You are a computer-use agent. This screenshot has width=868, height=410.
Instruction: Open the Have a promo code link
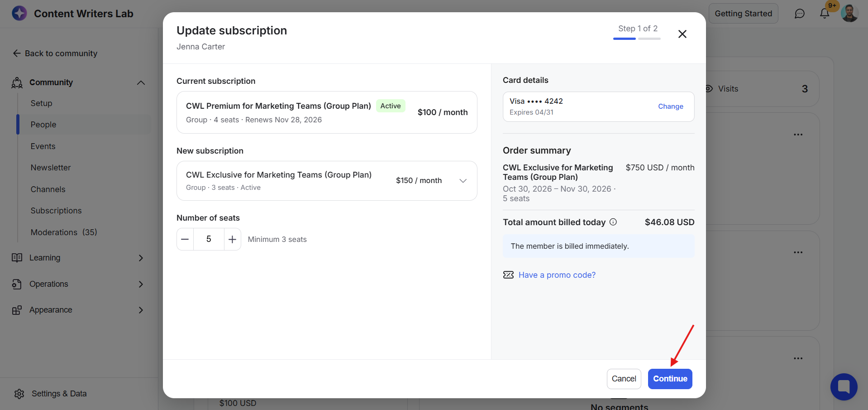click(x=557, y=275)
